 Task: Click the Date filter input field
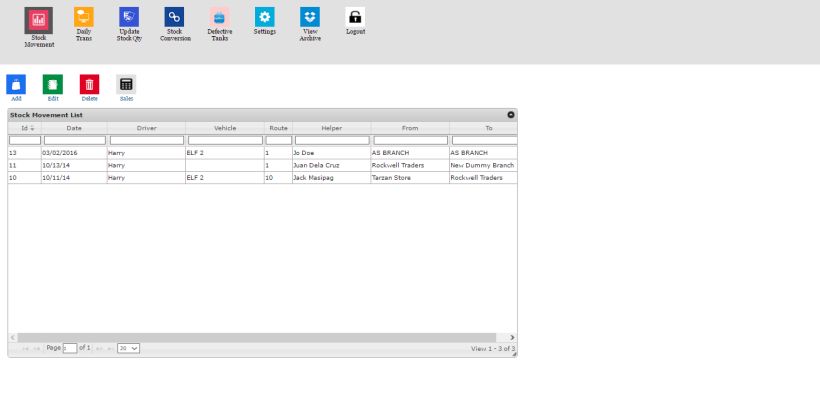[74, 140]
